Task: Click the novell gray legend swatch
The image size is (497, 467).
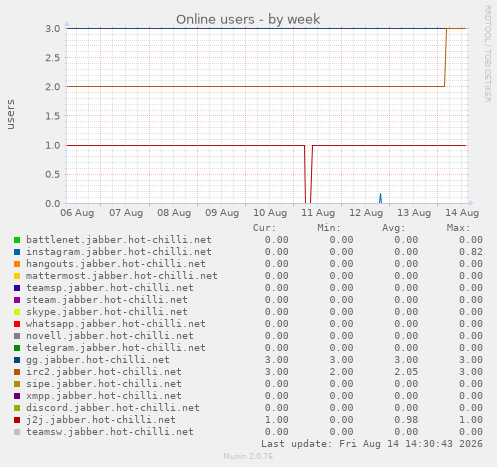Action: (17, 336)
